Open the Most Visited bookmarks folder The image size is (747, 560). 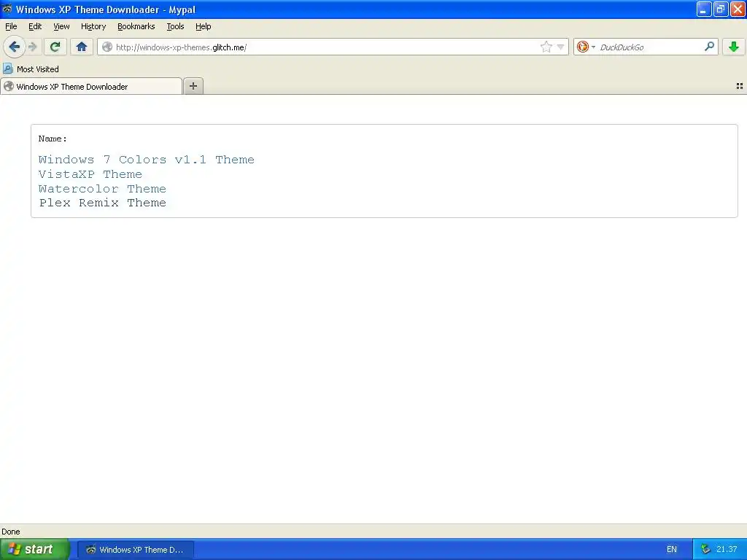(31, 69)
